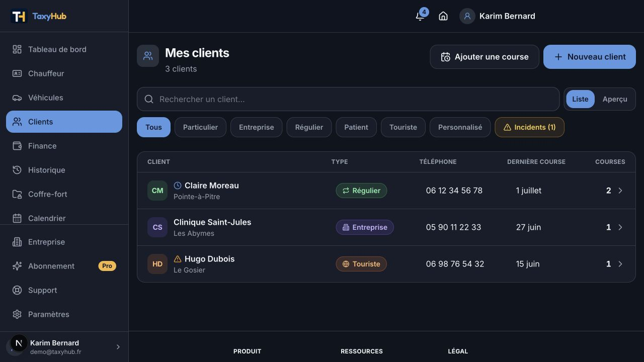Click Tableau de bord sidebar icon
Screen dimensions: 644x362
pyautogui.click(x=17, y=49)
